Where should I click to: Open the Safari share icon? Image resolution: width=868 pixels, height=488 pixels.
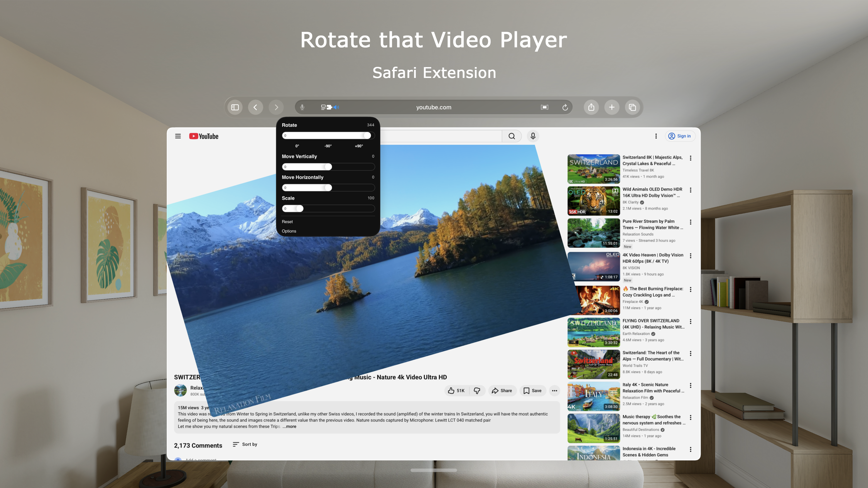click(x=591, y=107)
